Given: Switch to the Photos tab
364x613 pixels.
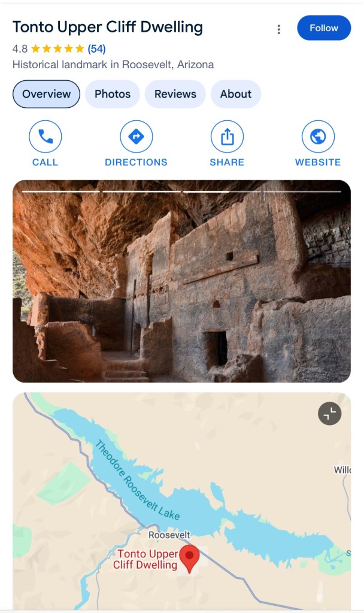Looking at the screenshot, I should tap(112, 94).
